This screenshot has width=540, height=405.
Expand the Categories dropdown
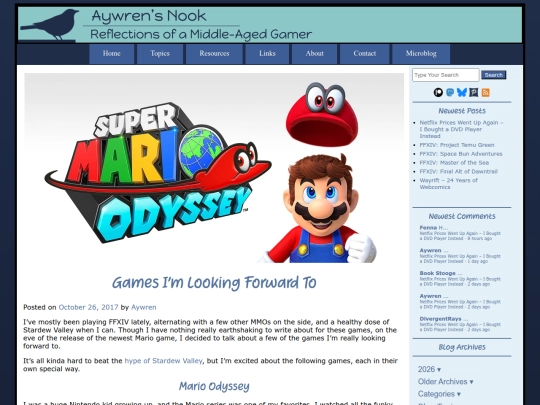point(439,394)
